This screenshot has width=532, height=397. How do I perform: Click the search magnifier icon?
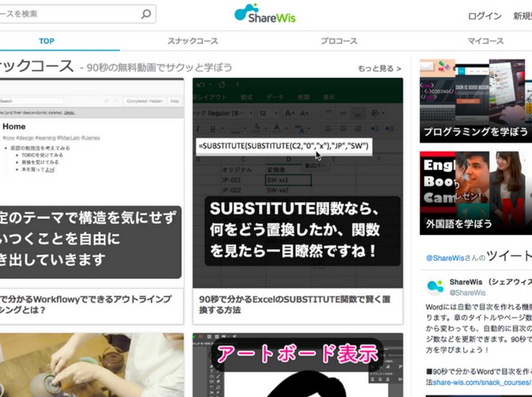point(146,14)
